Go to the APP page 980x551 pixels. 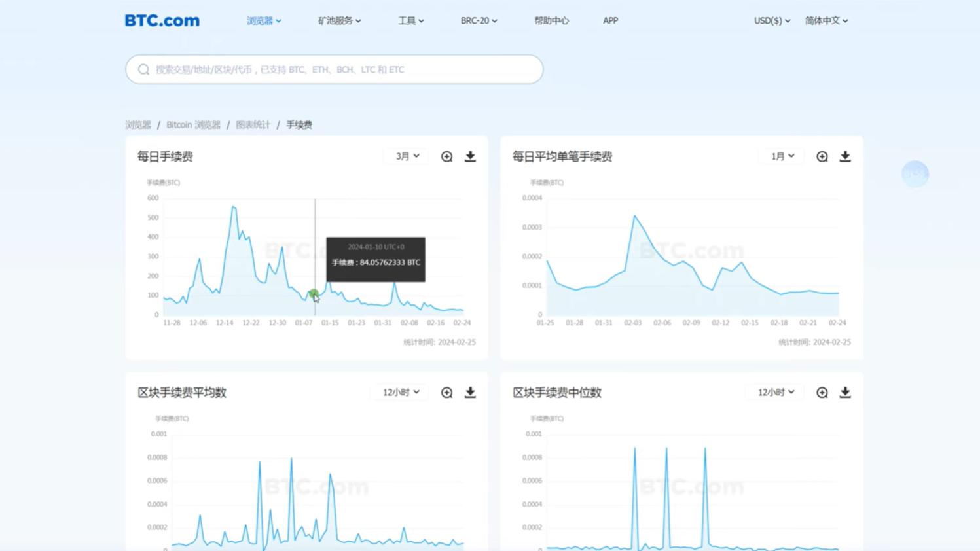pos(610,21)
